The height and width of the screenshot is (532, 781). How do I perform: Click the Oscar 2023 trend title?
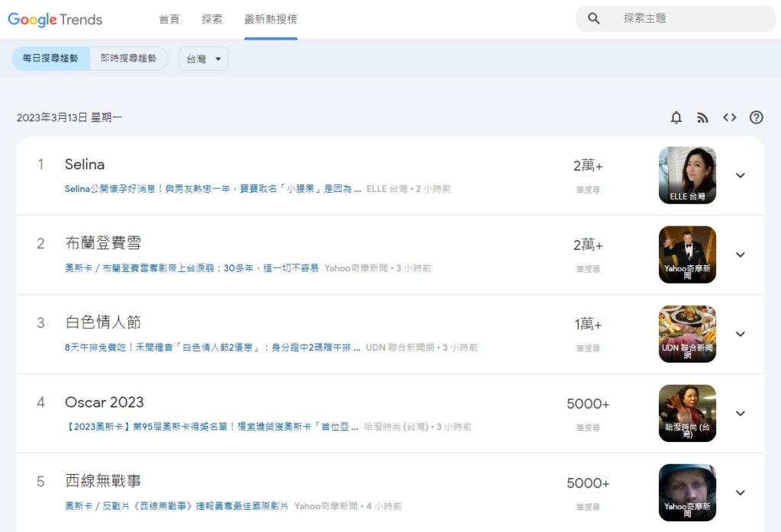coord(104,402)
